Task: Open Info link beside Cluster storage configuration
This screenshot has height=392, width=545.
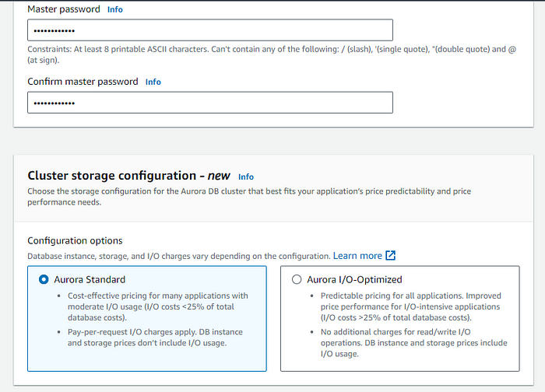Action: (x=246, y=177)
